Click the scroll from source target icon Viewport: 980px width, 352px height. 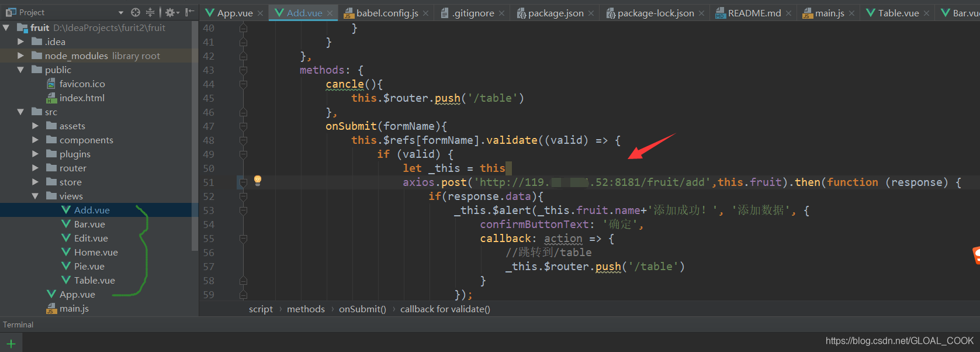pos(136,12)
